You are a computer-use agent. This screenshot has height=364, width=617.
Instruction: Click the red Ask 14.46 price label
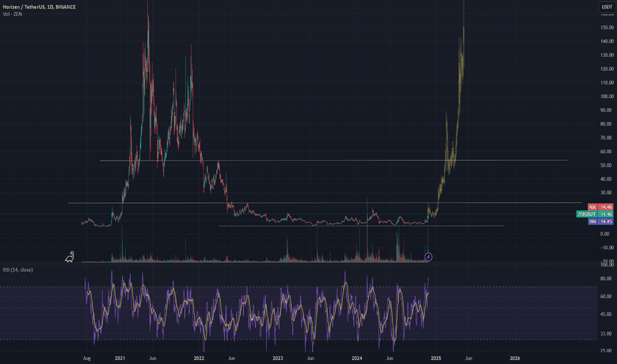[x=600, y=206]
